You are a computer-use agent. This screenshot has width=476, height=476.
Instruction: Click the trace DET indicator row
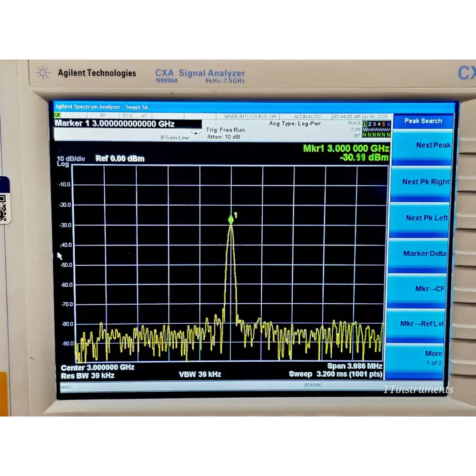coord(377,135)
